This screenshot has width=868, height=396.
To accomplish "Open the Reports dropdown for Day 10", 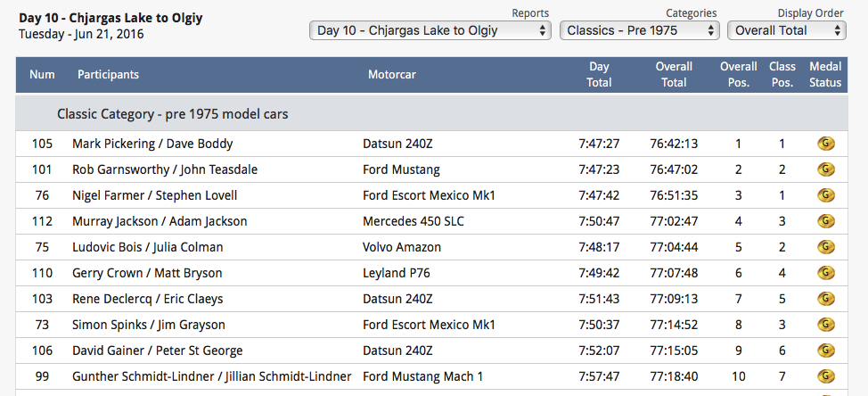I will pyautogui.click(x=430, y=30).
